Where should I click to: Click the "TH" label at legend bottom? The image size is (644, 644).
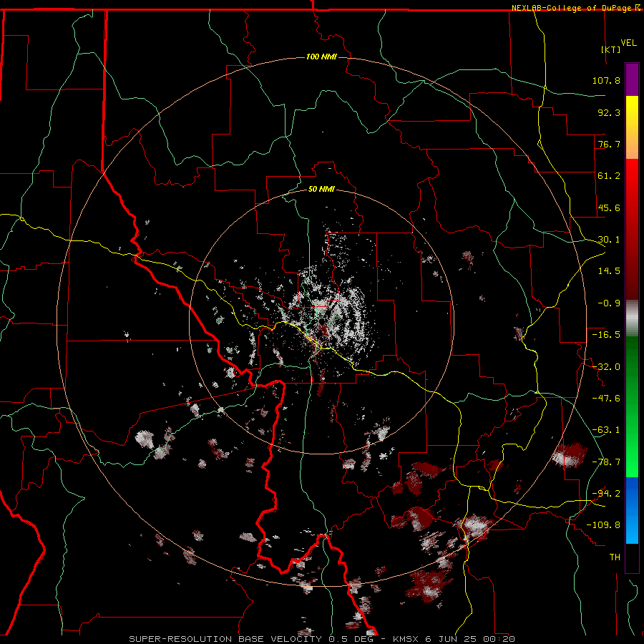(615, 557)
